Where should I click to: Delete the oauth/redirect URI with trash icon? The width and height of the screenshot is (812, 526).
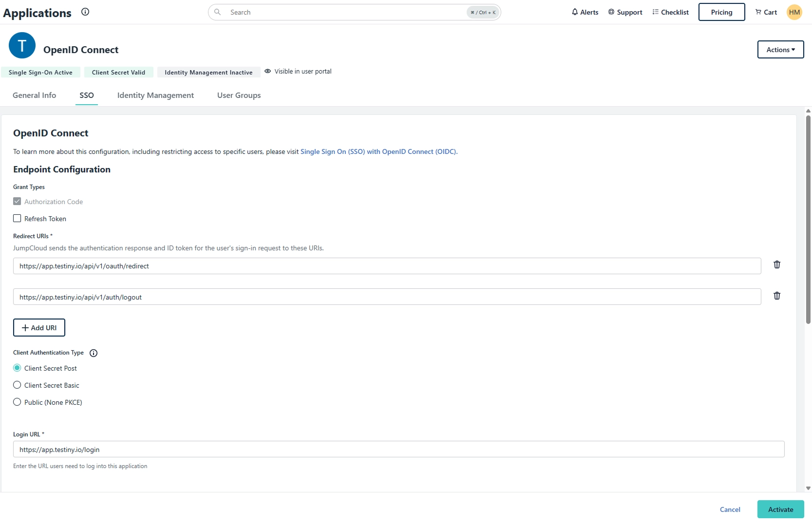tap(777, 264)
